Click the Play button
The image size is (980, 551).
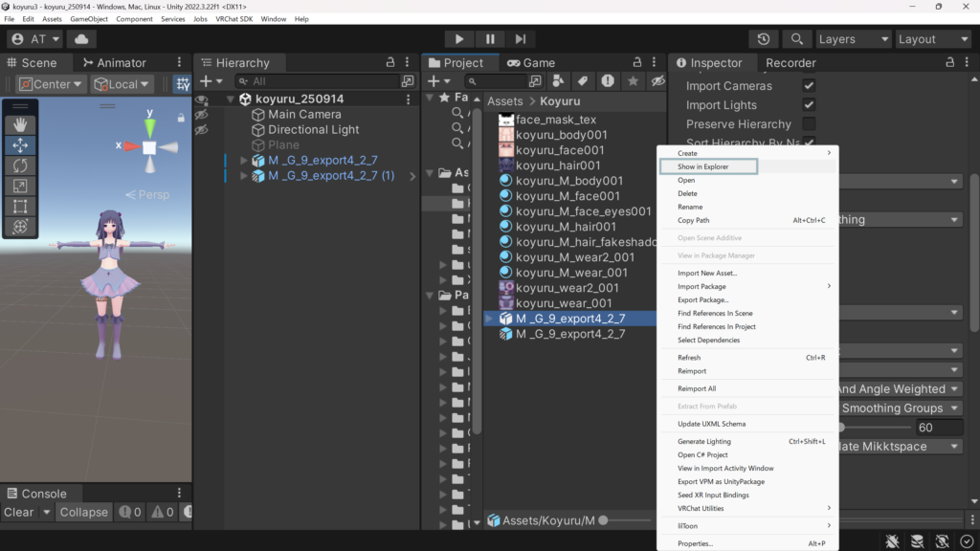click(458, 38)
